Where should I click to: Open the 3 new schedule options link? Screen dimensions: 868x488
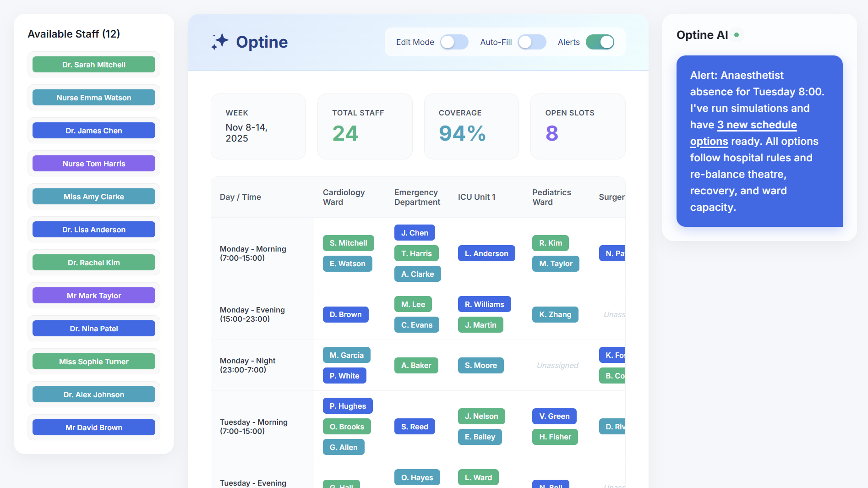[x=757, y=125]
